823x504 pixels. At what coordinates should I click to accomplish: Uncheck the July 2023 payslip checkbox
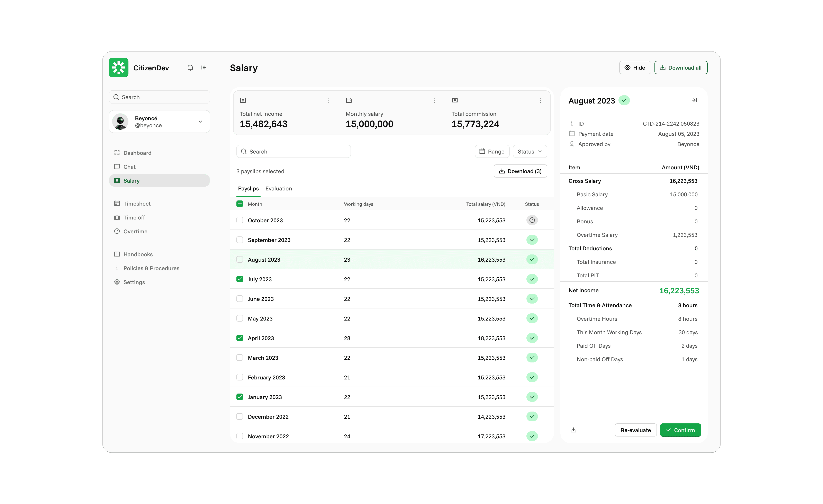pos(239,279)
